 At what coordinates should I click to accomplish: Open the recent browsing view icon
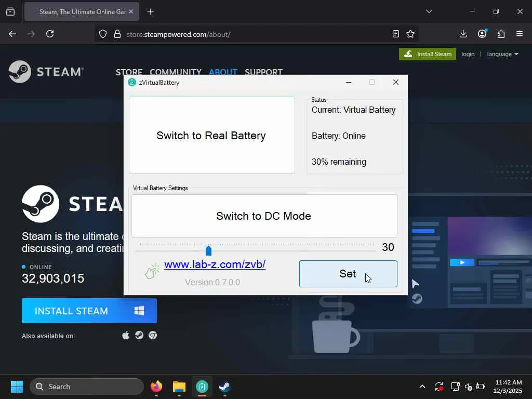(10, 12)
